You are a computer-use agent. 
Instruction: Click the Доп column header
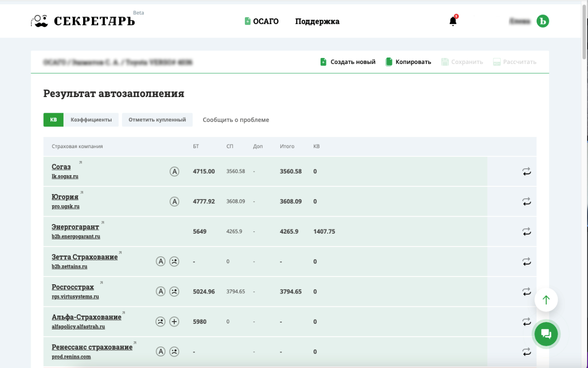(x=258, y=146)
